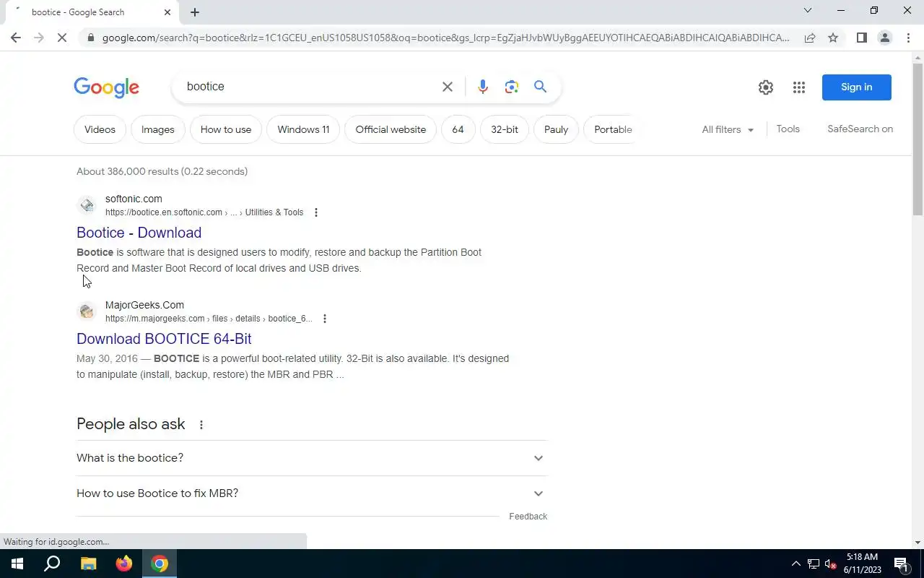Open more options for MajorGeeks result
This screenshot has width=924, height=578.
click(324, 319)
